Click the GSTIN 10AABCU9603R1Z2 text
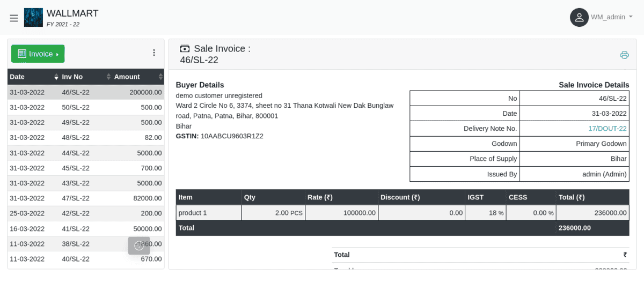This screenshot has height=290, width=644. [x=219, y=136]
